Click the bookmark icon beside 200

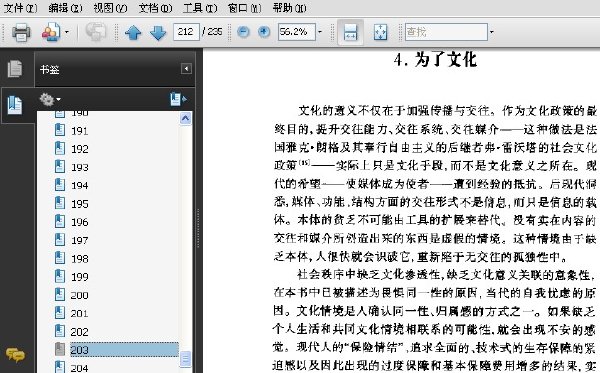[x=60, y=294]
